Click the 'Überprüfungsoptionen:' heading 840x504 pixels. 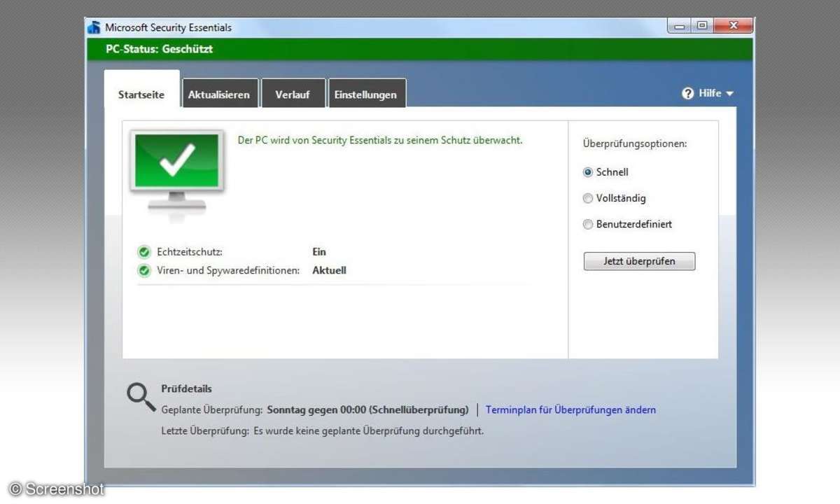635,143
